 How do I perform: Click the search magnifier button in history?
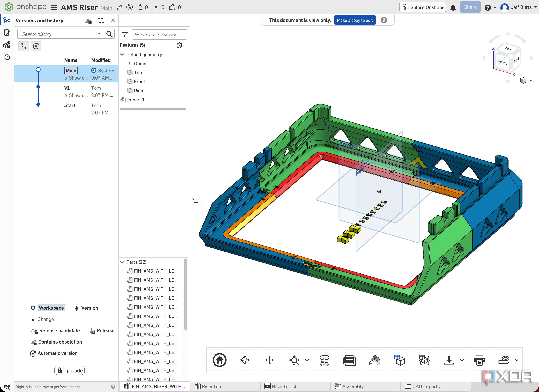coord(109,34)
